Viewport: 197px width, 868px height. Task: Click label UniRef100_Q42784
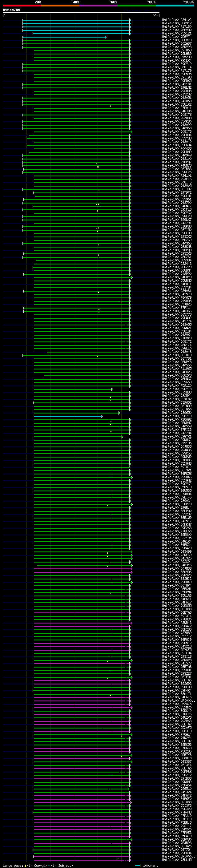point(177,433)
